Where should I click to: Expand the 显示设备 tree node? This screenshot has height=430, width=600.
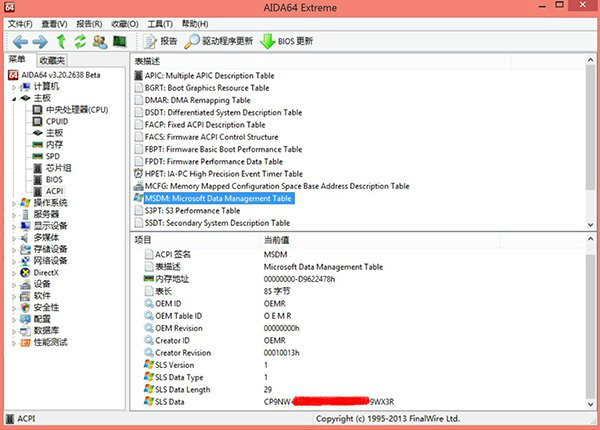(14, 226)
